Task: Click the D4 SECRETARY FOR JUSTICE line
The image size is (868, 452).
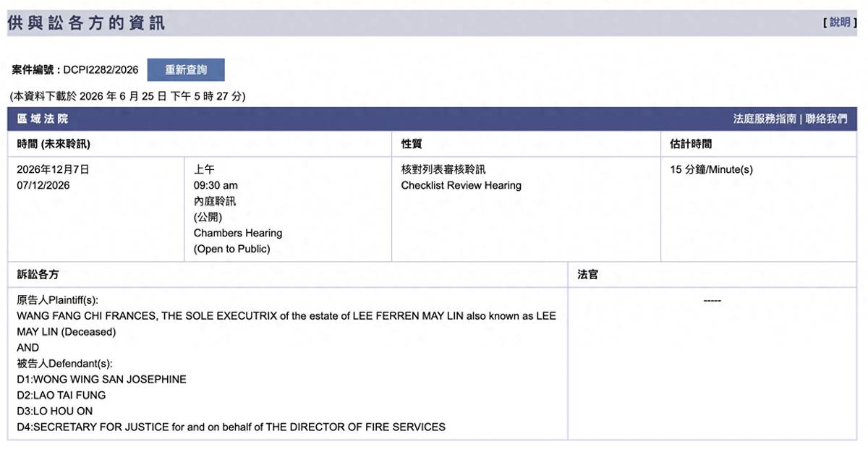Action: pos(231,427)
